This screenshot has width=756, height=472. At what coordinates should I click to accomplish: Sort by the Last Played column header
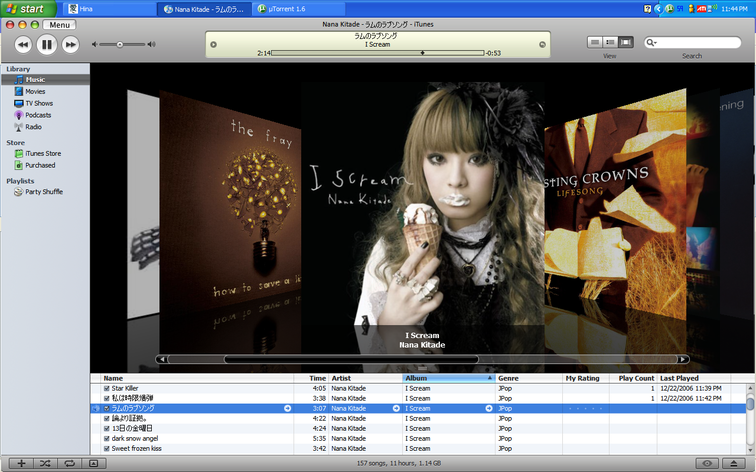[x=693, y=378]
